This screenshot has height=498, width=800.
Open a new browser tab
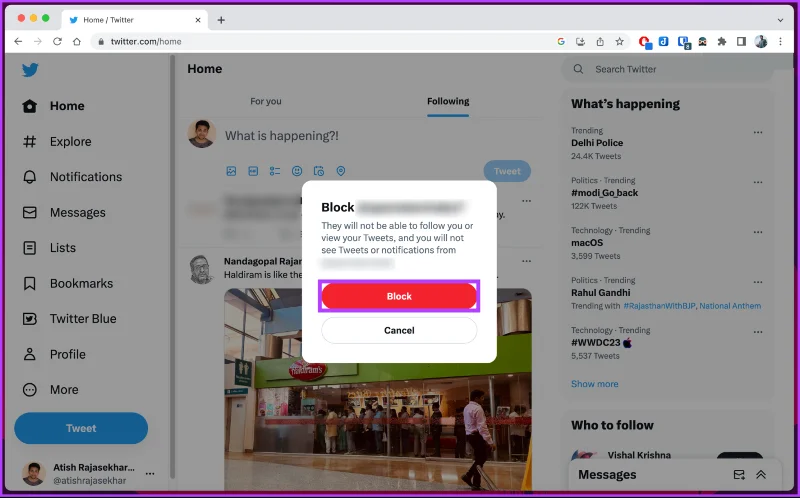click(221, 20)
